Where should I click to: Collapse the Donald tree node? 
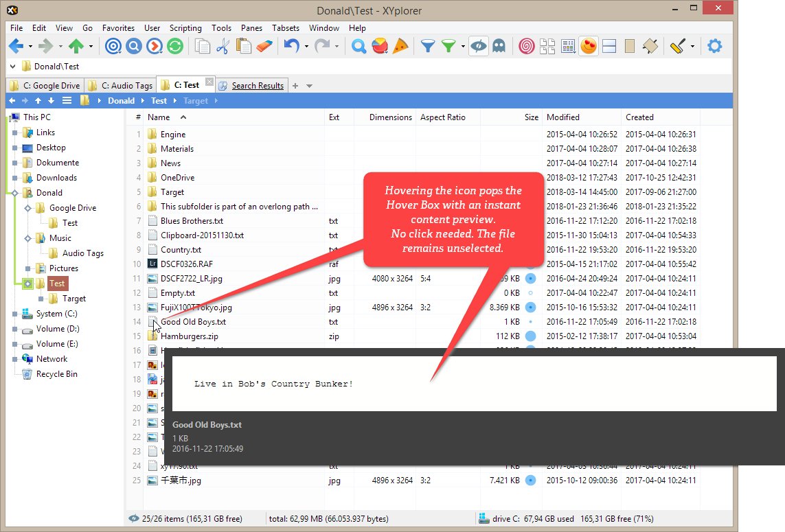point(15,193)
